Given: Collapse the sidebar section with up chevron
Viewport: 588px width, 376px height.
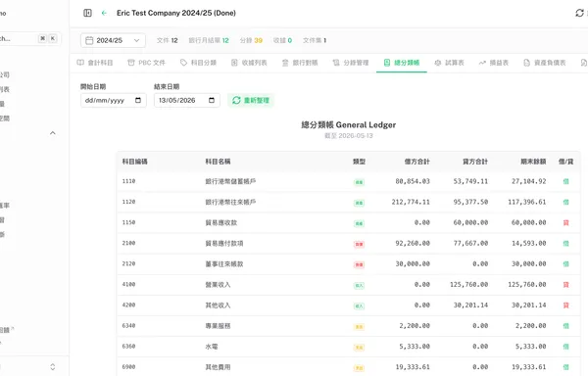Looking at the screenshot, I should click(x=53, y=133).
